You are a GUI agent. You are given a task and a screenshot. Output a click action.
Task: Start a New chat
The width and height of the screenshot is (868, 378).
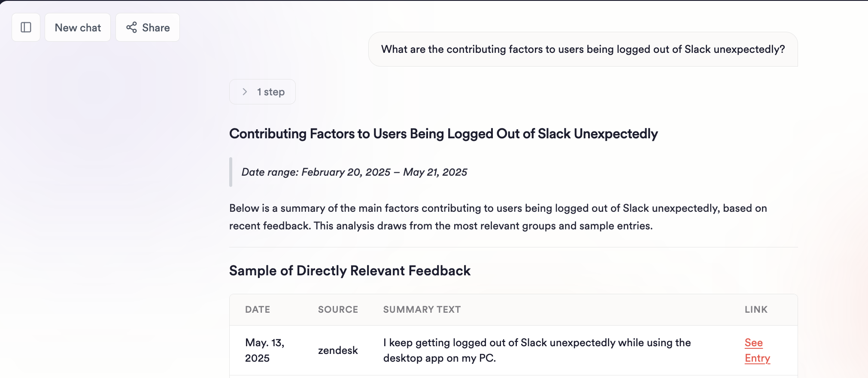pyautogui.click(x=78, y=27)
